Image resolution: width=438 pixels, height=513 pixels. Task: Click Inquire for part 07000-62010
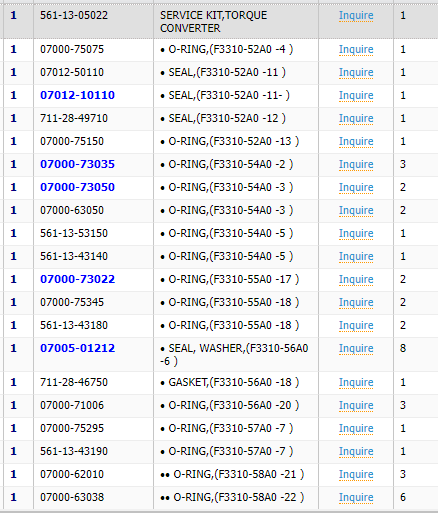[x=356, y=475]
